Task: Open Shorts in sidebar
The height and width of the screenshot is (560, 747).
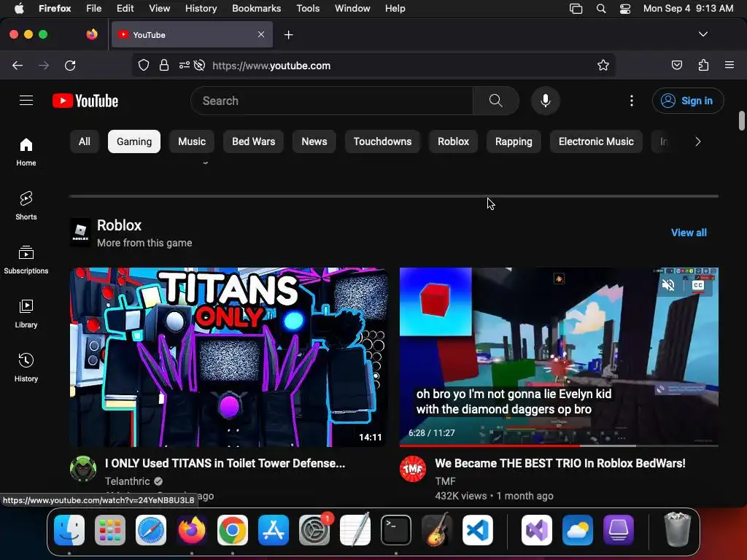Action: 26,206
